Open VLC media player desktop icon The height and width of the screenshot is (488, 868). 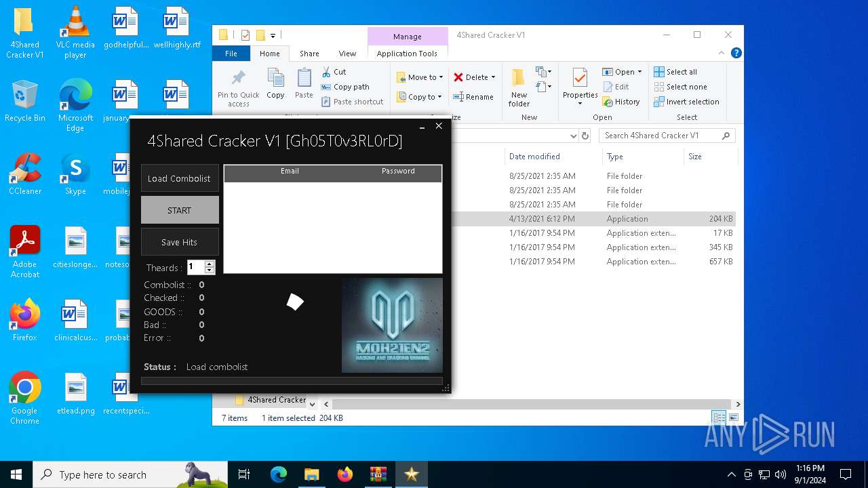click(75, 33)
